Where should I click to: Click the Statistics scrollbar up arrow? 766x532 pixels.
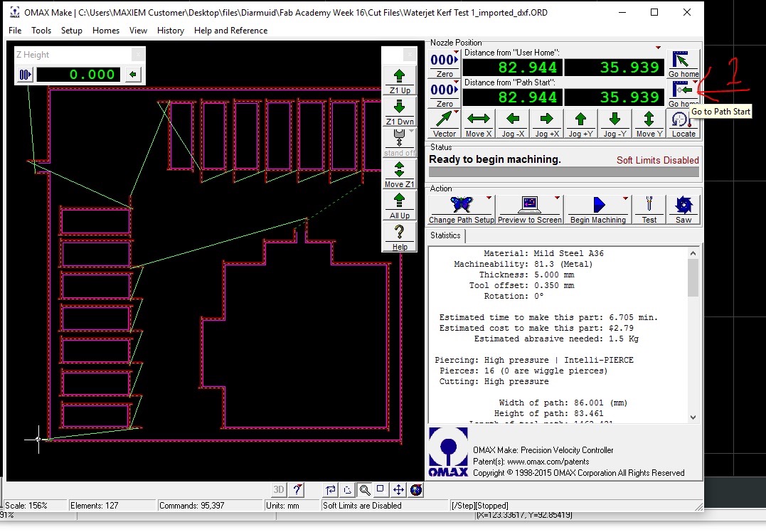pyautogui.click(x=693, y=253)
